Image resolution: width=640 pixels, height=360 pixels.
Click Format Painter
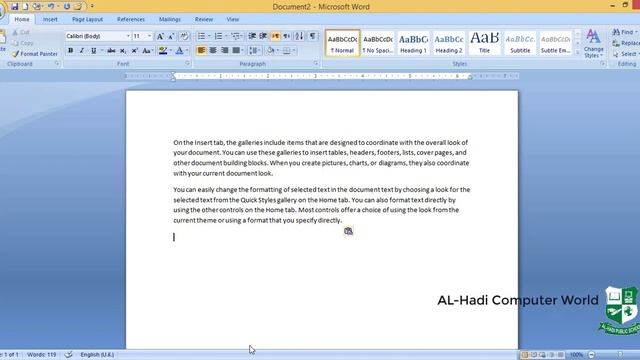tap(35, 54)
